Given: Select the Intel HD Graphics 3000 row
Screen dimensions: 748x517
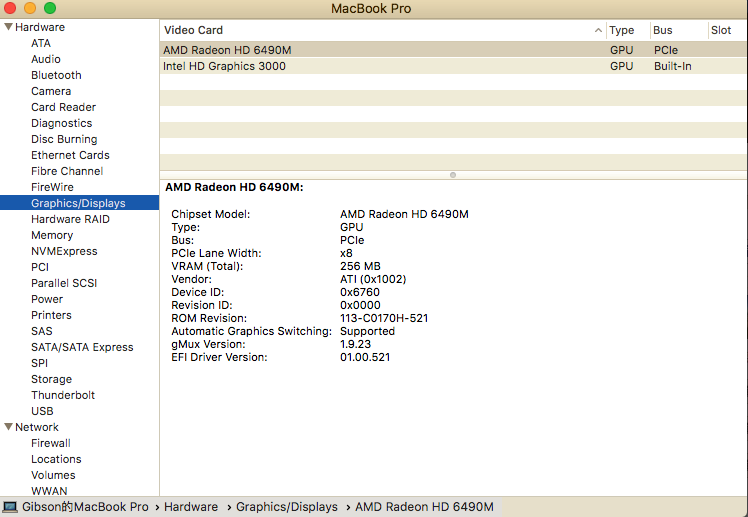Looking at the screenshot, I should pyautogui.click(x=453, y=66).
